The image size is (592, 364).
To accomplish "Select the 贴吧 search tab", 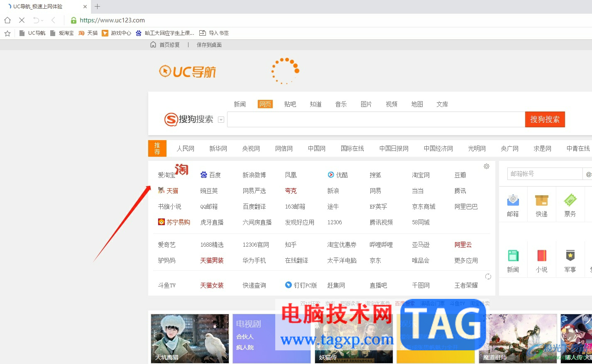I will (x=290, y=104).
